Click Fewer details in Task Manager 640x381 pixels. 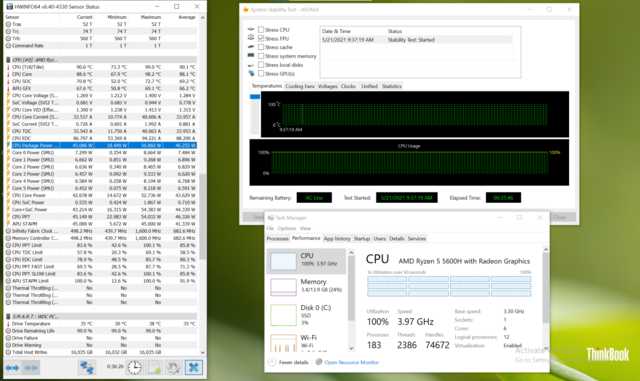coord(289,362)
